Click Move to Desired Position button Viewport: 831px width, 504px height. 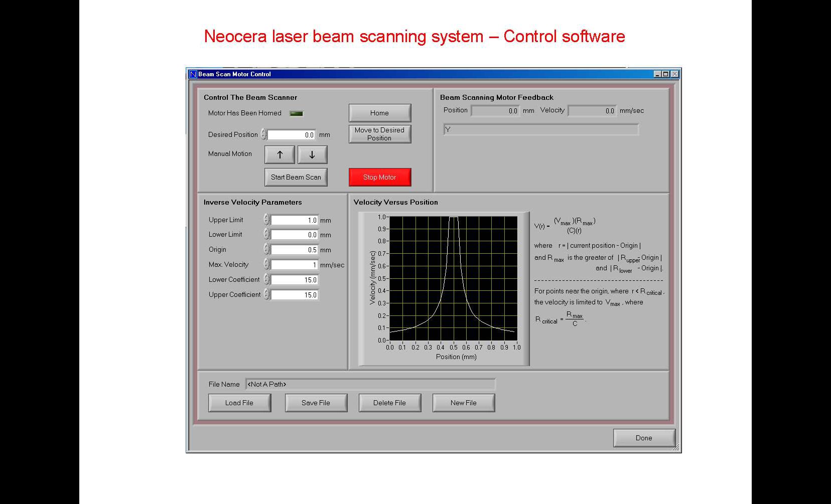point(380,134)
